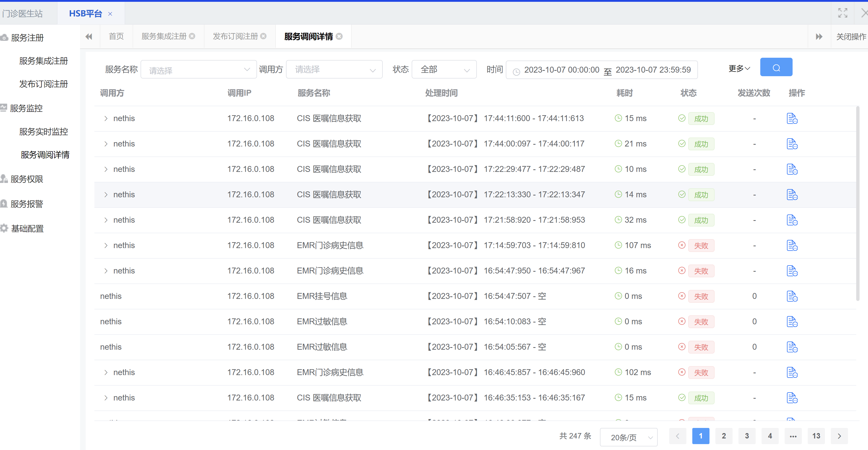Viewport: 868px width, 450px height.
Task: Go to next page arrow
Action: pos(839,436)
